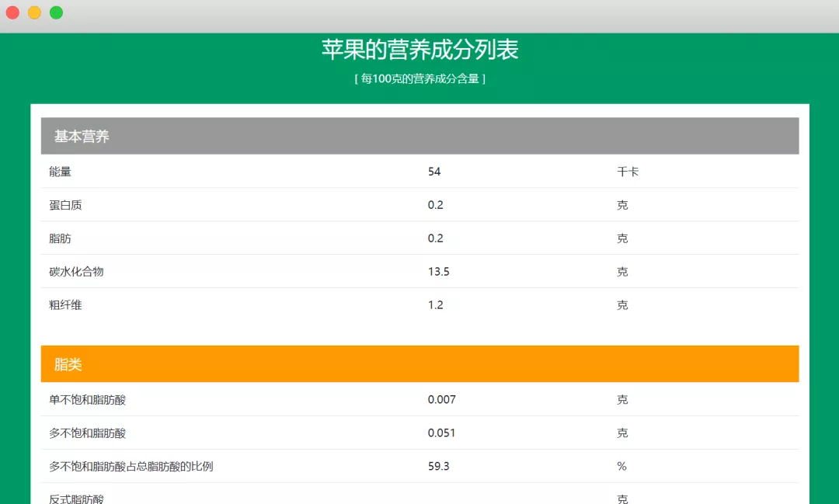This screenshot has height=504, width=839.
Task: Select the 反式脂肪酸 row label
Action: (76, 499)
